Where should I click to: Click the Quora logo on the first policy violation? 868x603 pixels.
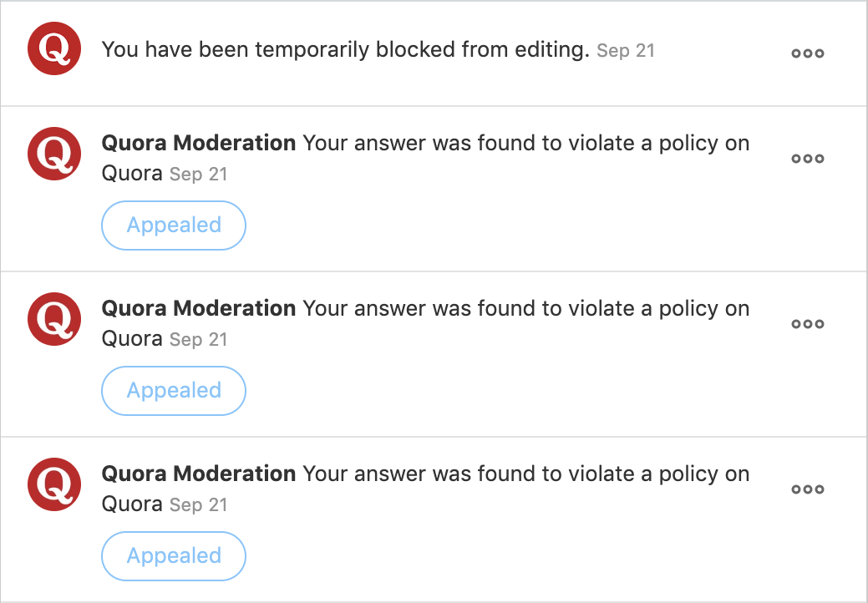(53, 154)
